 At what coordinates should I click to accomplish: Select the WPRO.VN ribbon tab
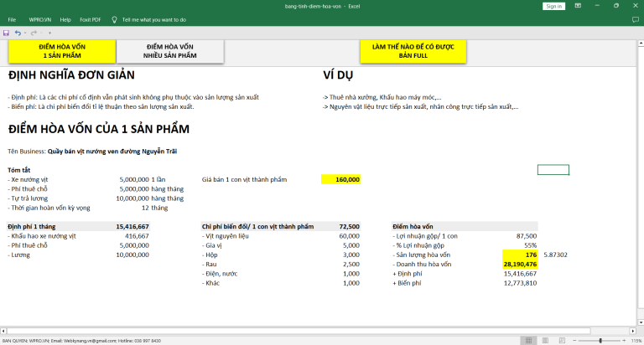click(x=39, y=18)
